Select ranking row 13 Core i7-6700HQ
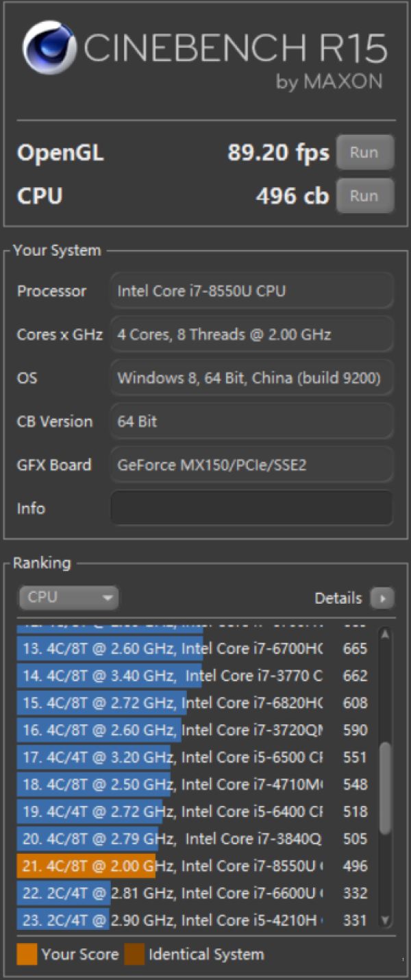Image resolution: width=411 pixels, height=980 pixels. point(196,648)
